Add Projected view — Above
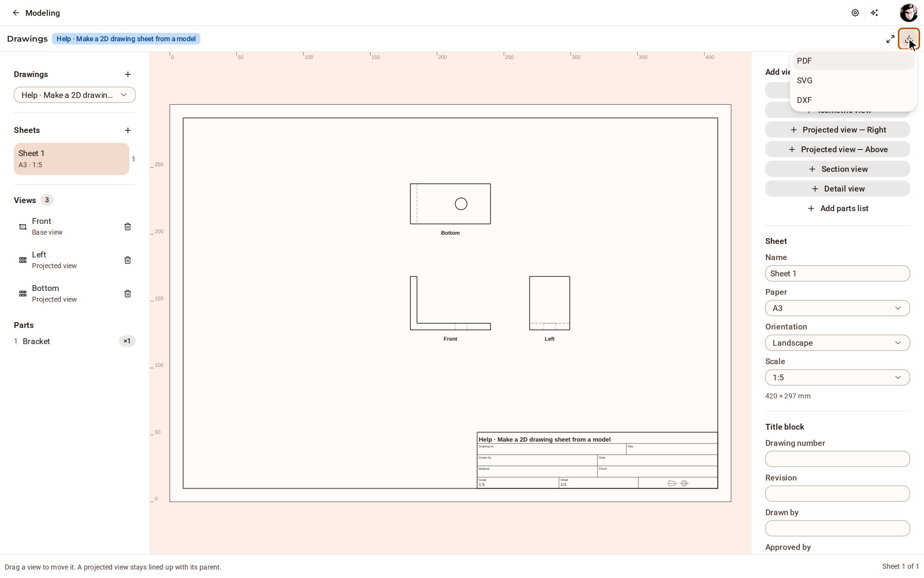Image resolution: width=924 pixels, height=578 pixels. pos(837,150)
